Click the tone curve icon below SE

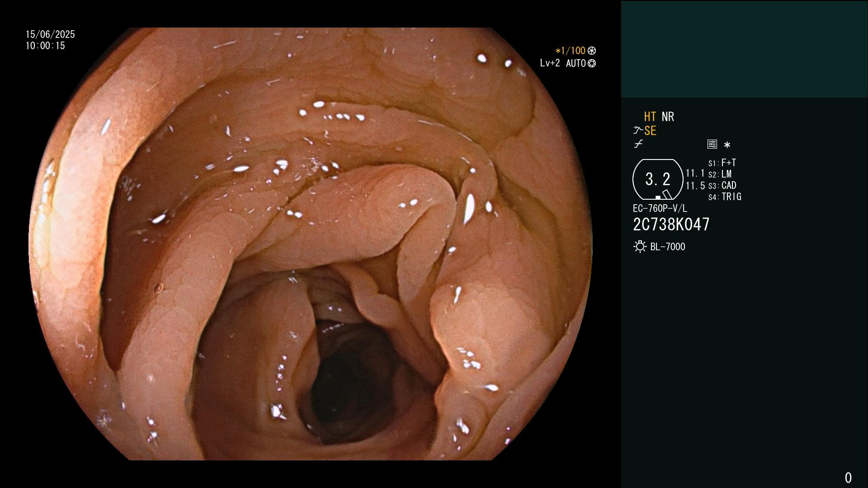(638, 144)
